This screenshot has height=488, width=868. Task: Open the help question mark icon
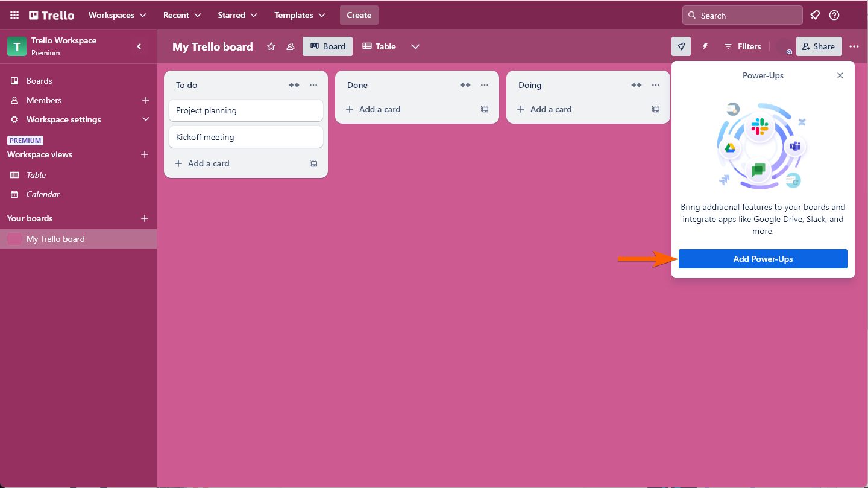click(834, 15)
